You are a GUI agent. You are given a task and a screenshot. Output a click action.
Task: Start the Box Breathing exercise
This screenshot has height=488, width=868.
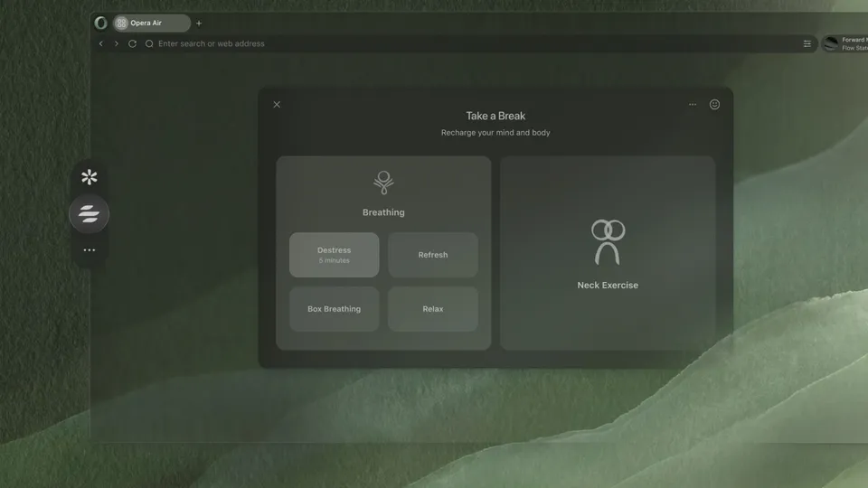[335, 309]
